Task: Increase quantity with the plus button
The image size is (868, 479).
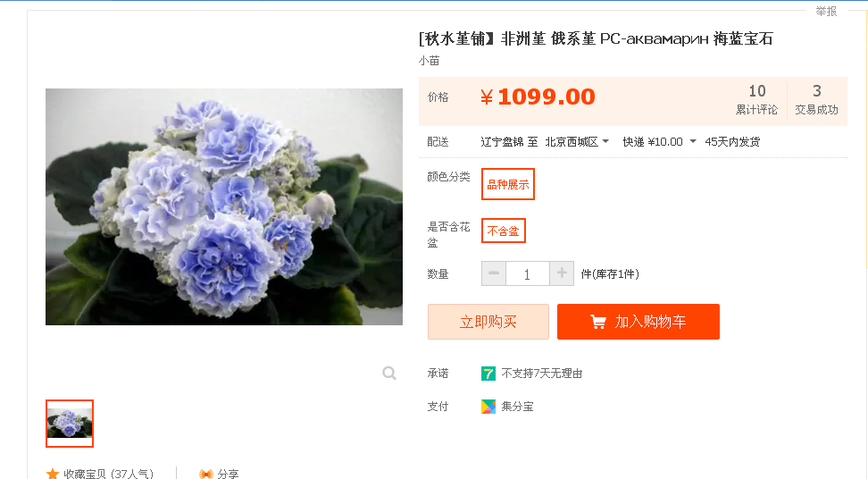Action: pos(562,273)
